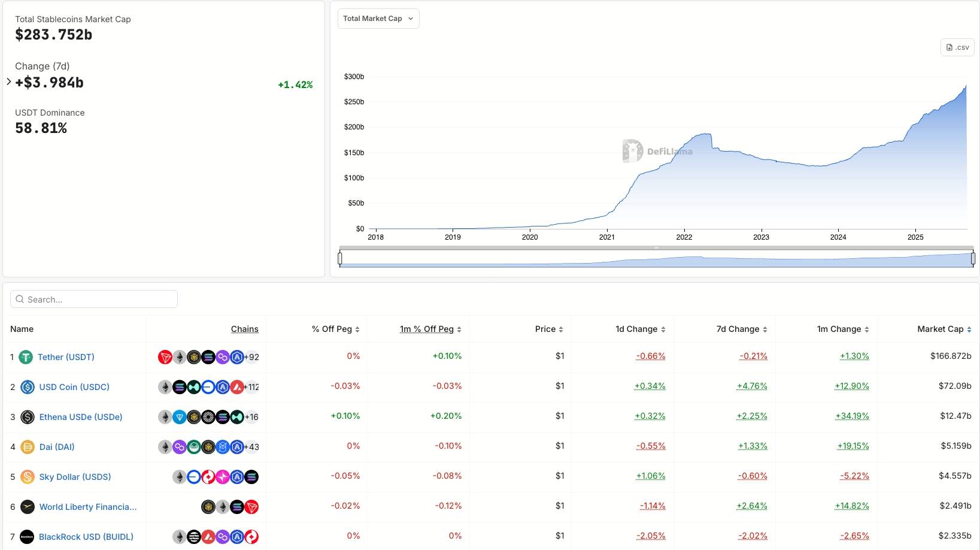Click the Sky Dollar logo icon

[28, 477]
